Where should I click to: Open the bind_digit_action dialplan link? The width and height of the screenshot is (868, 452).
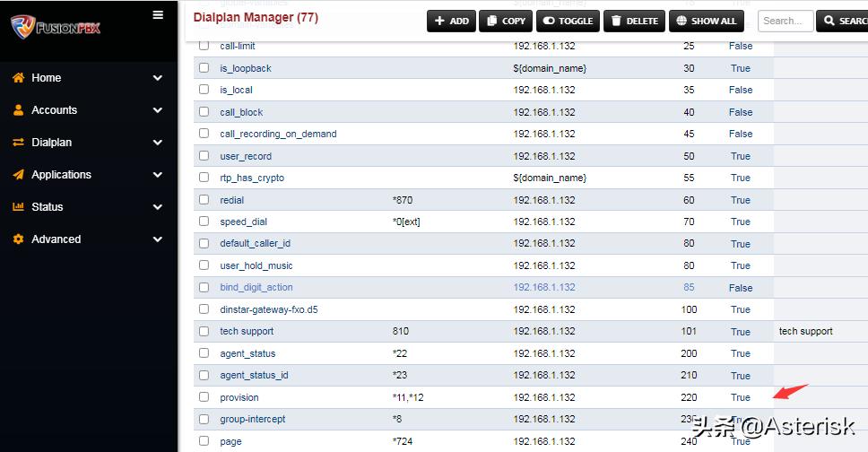(256, 287)
